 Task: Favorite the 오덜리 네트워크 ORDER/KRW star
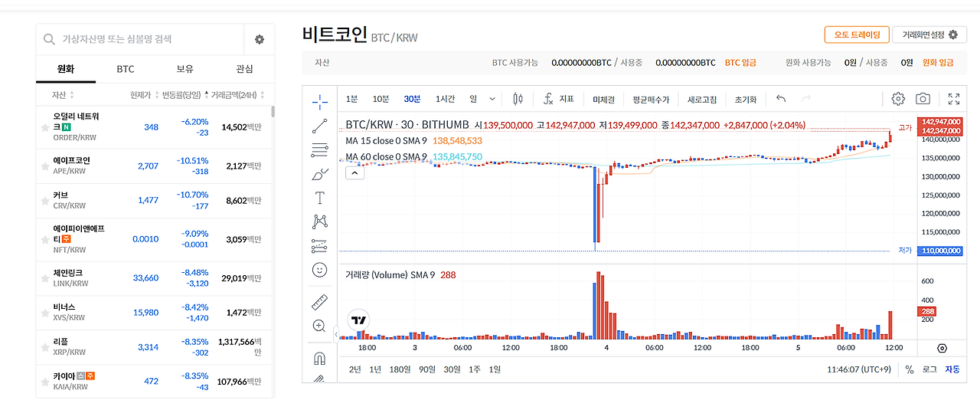46,126
